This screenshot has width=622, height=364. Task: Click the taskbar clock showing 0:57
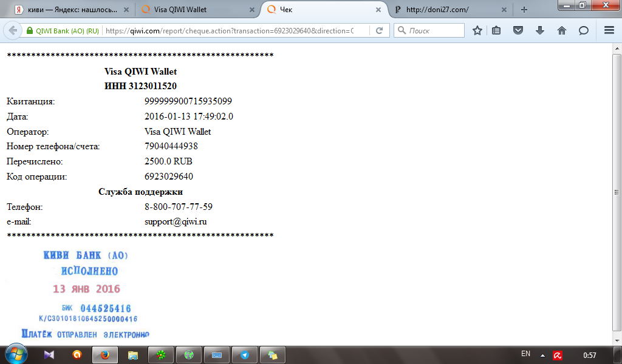coord(589,356)
